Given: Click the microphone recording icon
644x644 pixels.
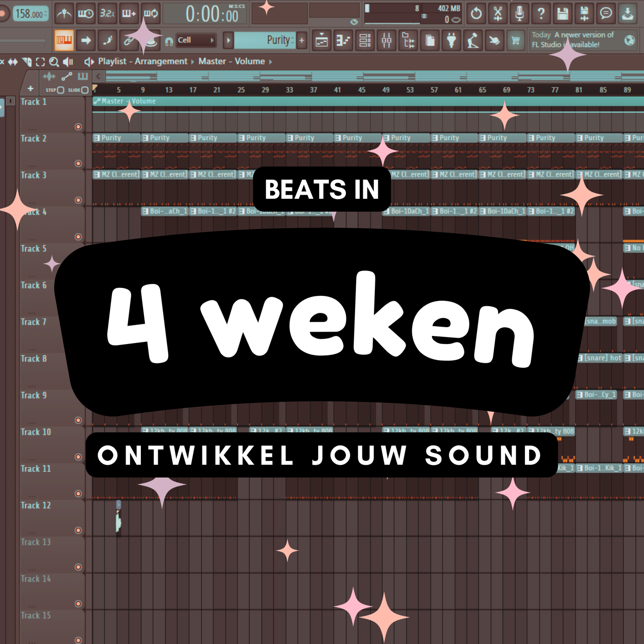Looking at the screenshot, I should coord(519,13).
